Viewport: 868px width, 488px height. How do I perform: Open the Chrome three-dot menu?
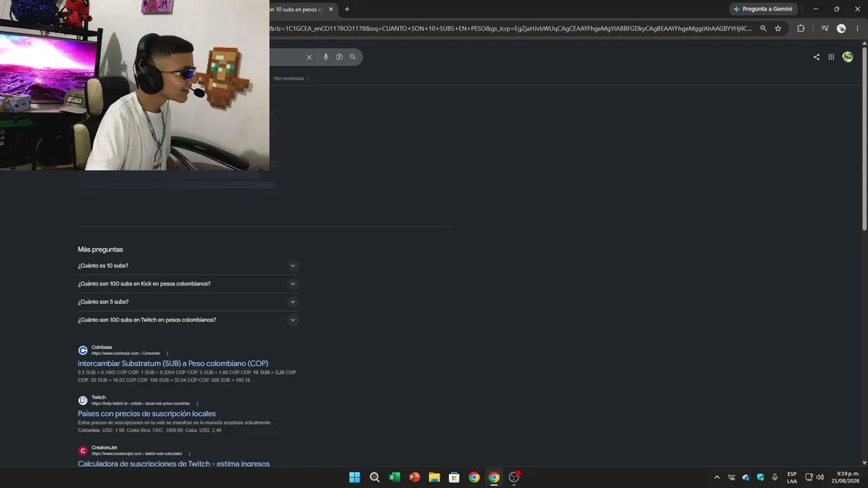(x=858, y=28)
